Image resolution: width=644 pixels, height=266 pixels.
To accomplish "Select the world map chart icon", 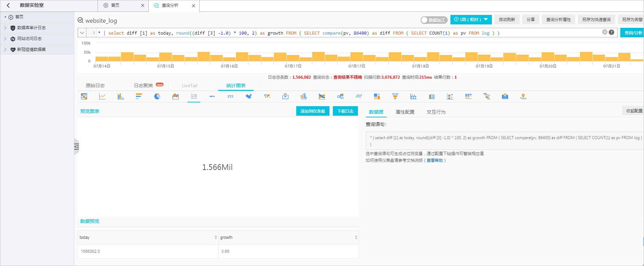I will tap(267, 96).
